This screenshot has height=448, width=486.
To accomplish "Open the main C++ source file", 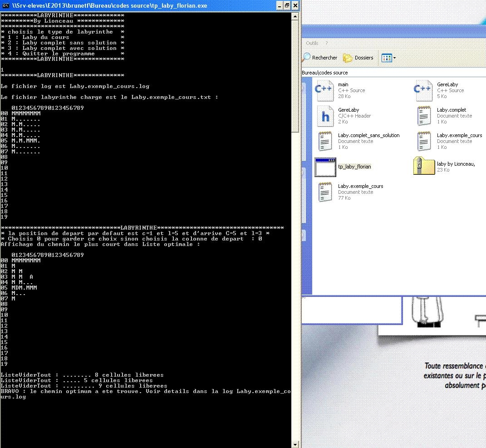I will click(x=324, y=90).
